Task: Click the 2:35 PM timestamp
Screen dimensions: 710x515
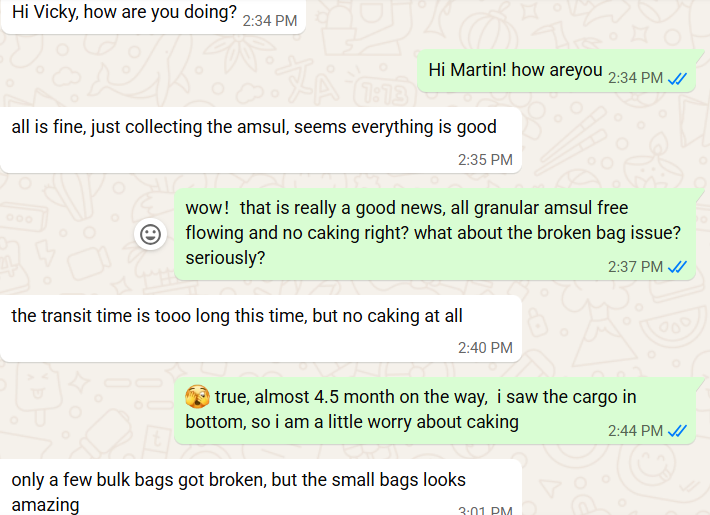Action: click(485, 160)
